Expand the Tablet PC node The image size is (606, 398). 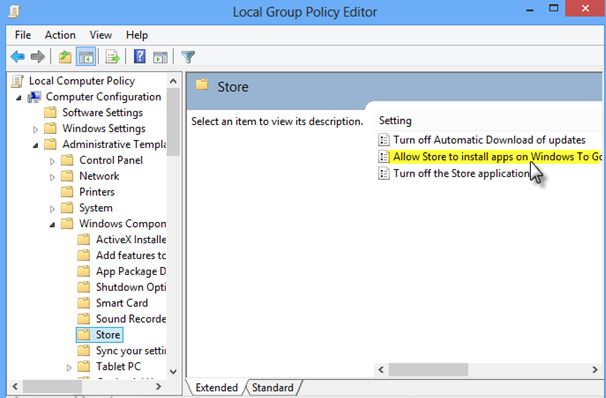click(69, 367)
